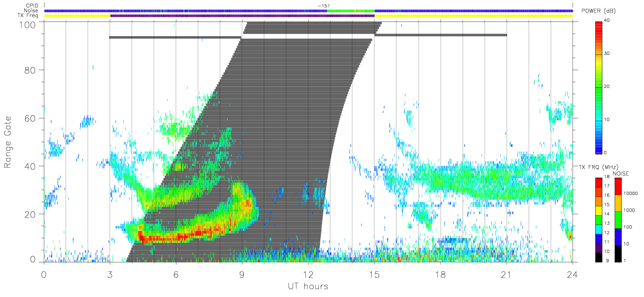Click the 6 tick on UT hours axis

[176, 274]
